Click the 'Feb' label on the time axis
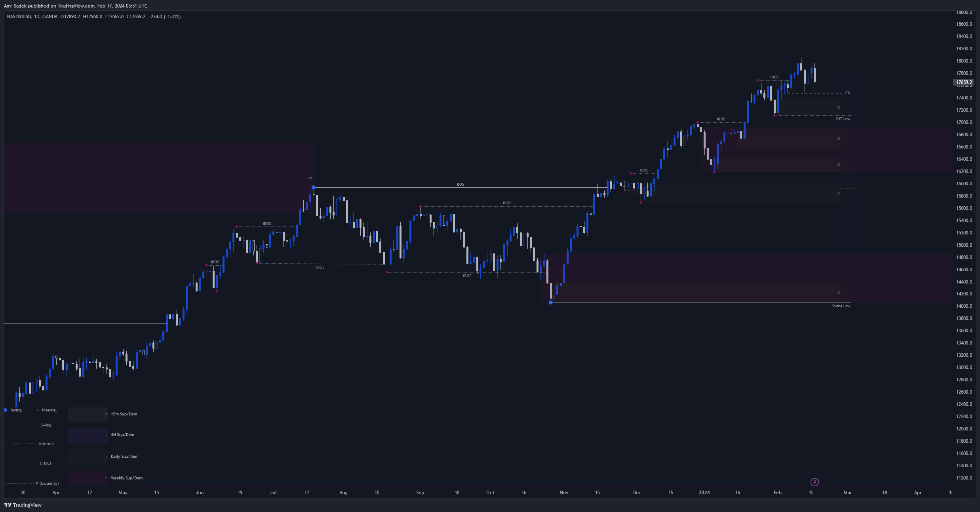Screen dimensions: 980x512 click(778, 493)
